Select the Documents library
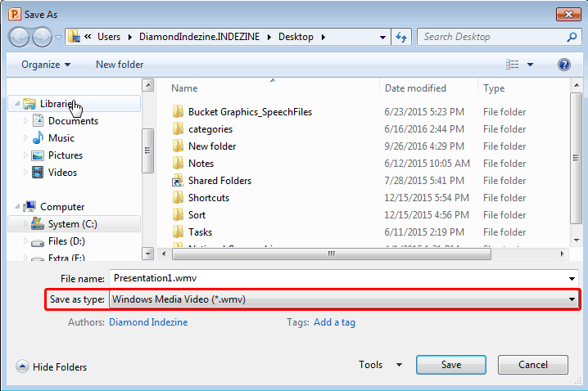This screenshot has width=588, height=391. pyautogui.click(x=73, y=120)
